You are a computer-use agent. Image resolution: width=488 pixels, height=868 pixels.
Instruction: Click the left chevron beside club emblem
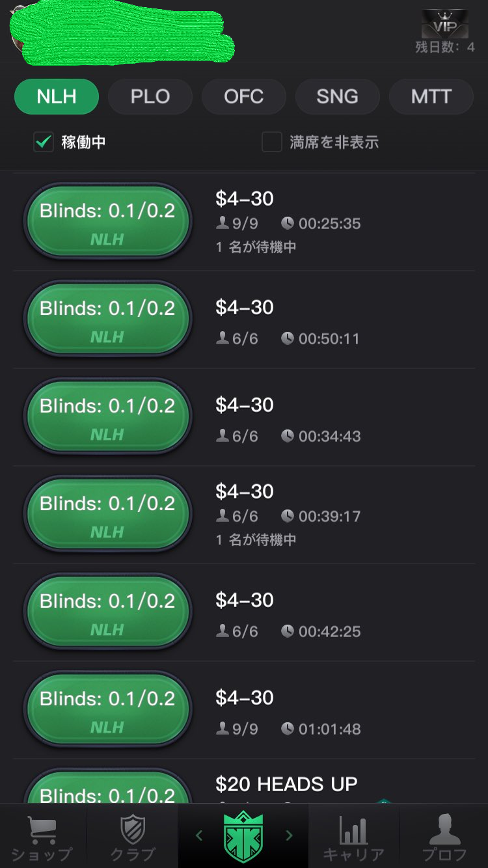tap(199, 835)
